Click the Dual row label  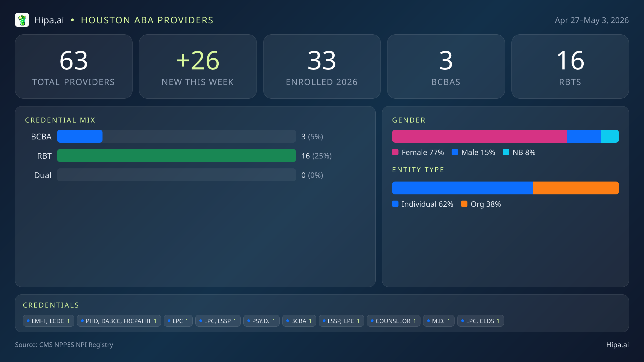(43, 175)
